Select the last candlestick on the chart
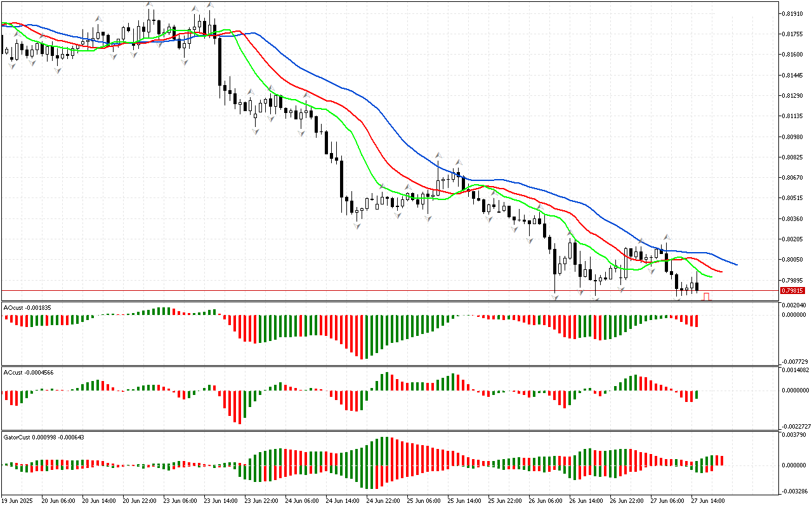Image resolution: width=812 pixels, height=508 pixels. [697, 286]
